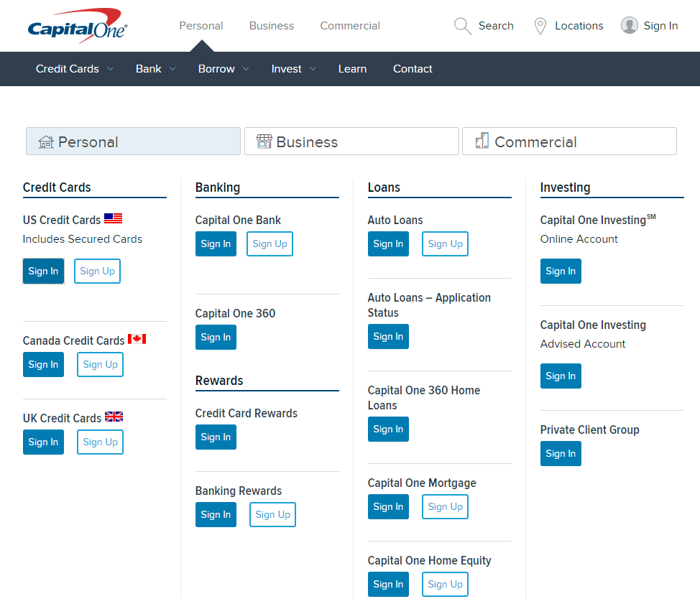The height and width of the screenshot is (599, 700).
Task: Sign in to Auto Loans
Action: (x=388, y=244)
